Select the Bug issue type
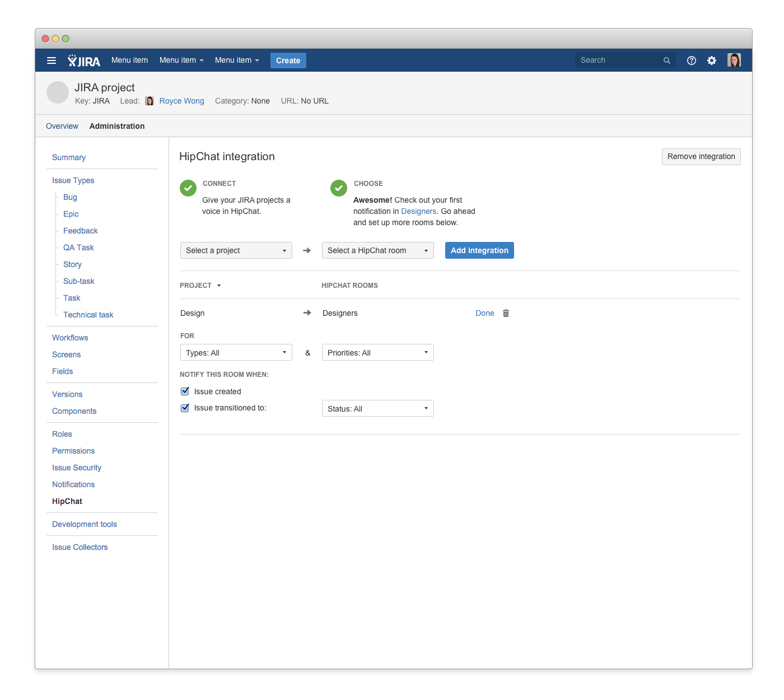Viewport: 784px width, 700px height. [70, 197]
